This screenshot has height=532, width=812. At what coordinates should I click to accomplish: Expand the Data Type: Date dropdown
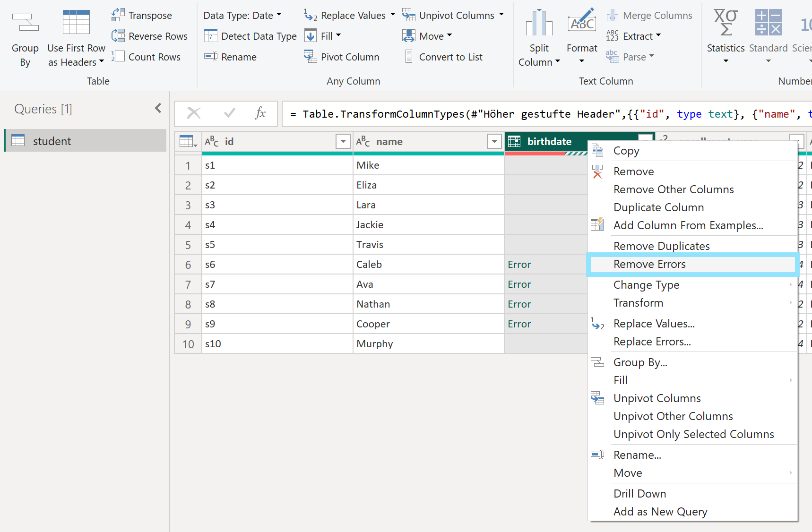coord(242,15)
